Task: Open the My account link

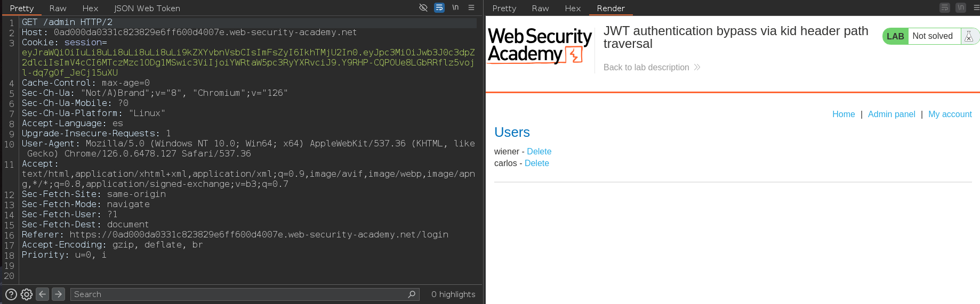Action: click(x=950, y=114)
